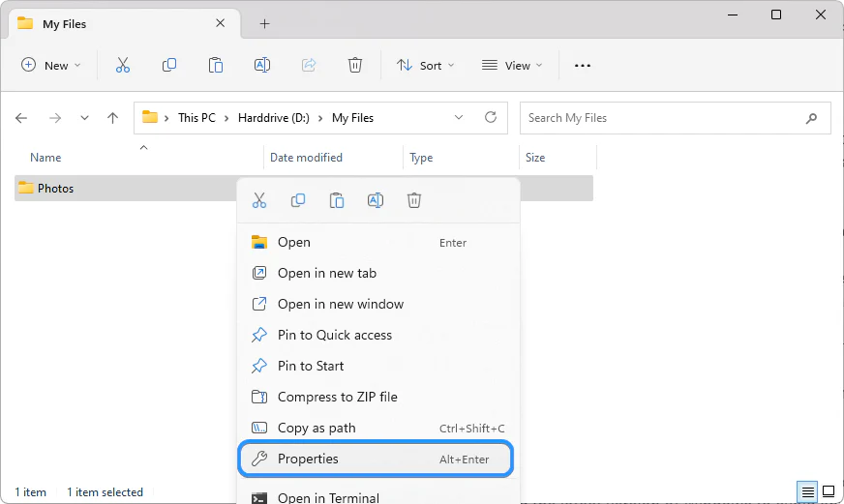Open the View dropdown menu
Image resolution: width=844 pixels, height=504 pixels.
511,65
